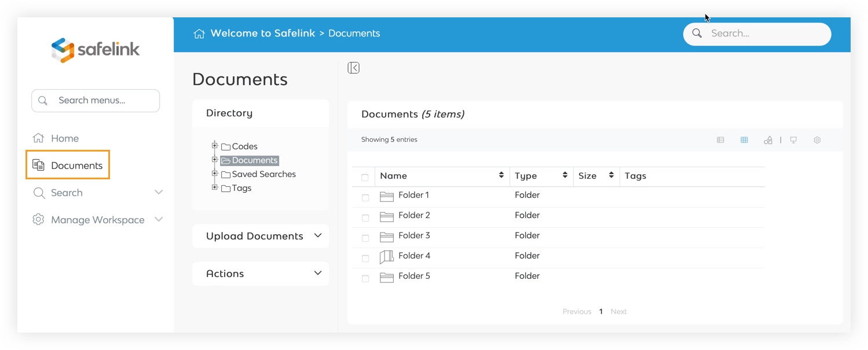Screen dimensions: 868x350
Task: Switch to list view of documents
Action: coord(720,139)
